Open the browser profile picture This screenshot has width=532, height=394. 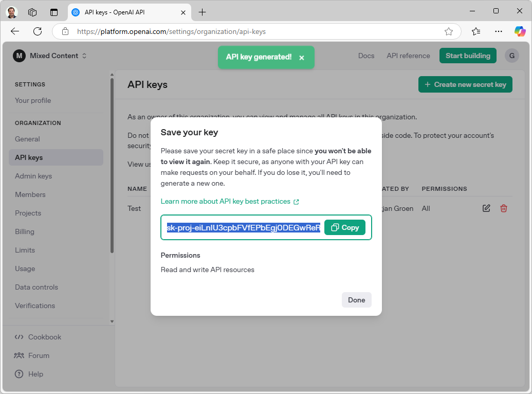coord(12,12)
